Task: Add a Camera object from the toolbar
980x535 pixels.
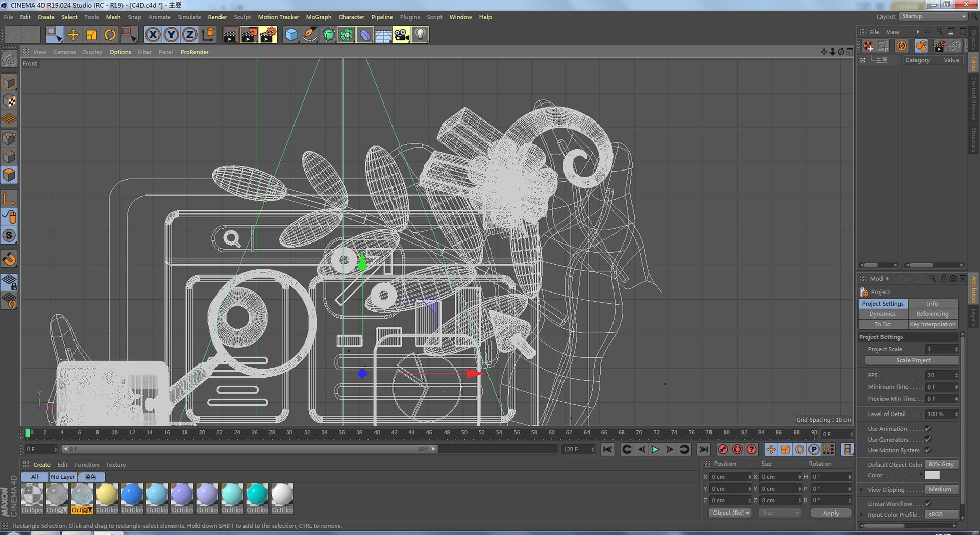Action: (x=402, y=35)
